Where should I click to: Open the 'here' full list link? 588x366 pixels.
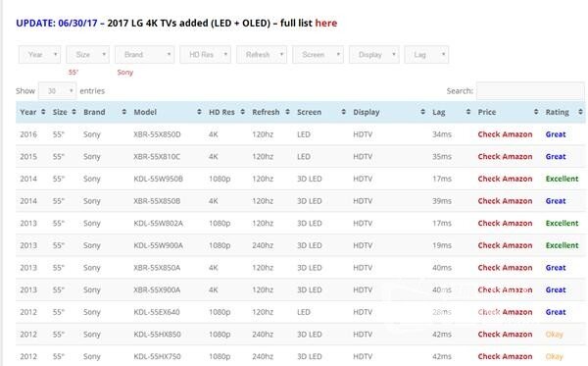pos(326,23)
